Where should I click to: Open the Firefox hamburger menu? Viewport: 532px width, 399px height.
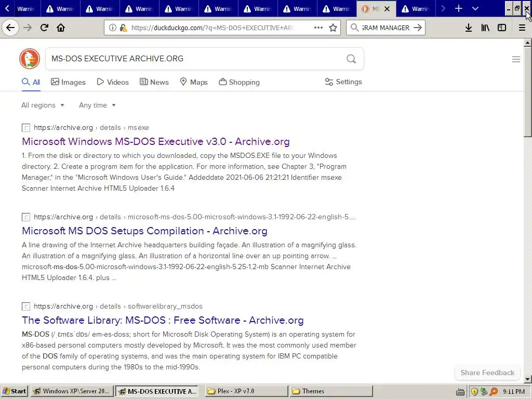tap(522, 28)
